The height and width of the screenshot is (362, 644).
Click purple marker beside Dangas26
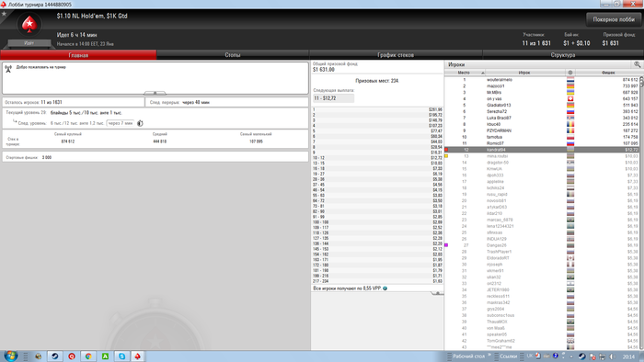446,245
